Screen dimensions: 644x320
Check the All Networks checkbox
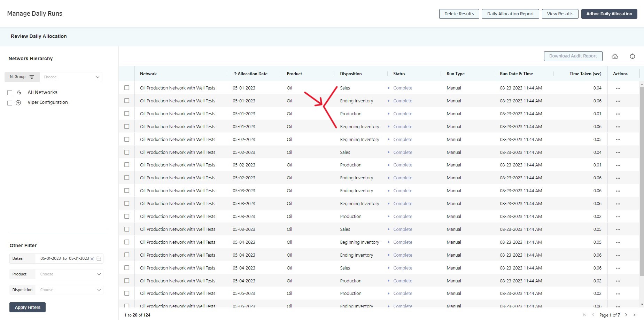[x=10, y=93]
